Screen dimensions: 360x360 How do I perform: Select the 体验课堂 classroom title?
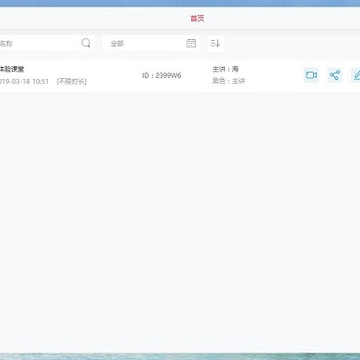click(12, 69)
